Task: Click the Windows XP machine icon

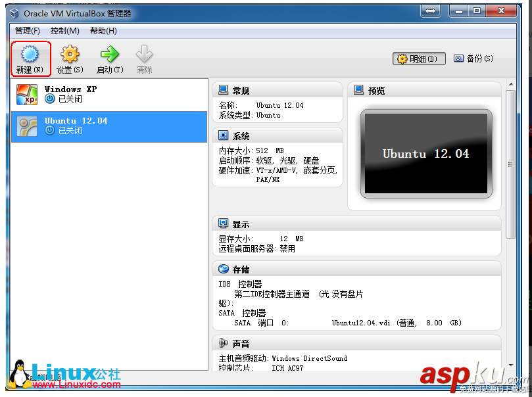Action: (26, 95)
